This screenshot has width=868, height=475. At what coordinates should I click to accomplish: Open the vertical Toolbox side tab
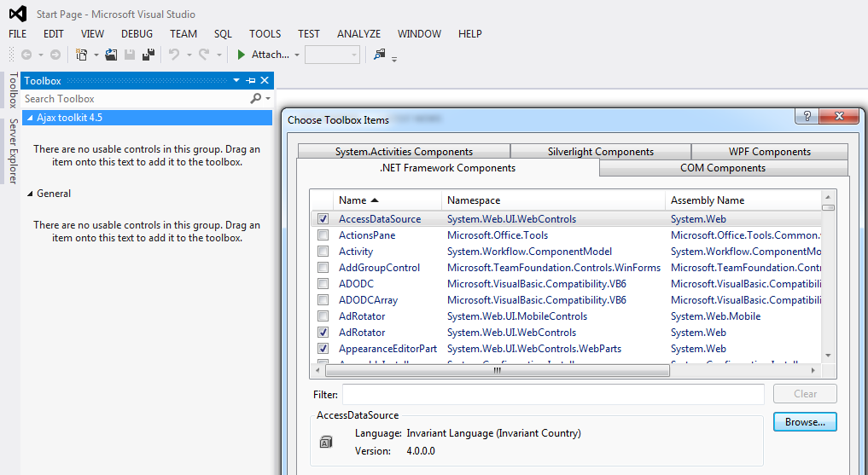pyautogui.click(x=12, y=90)
